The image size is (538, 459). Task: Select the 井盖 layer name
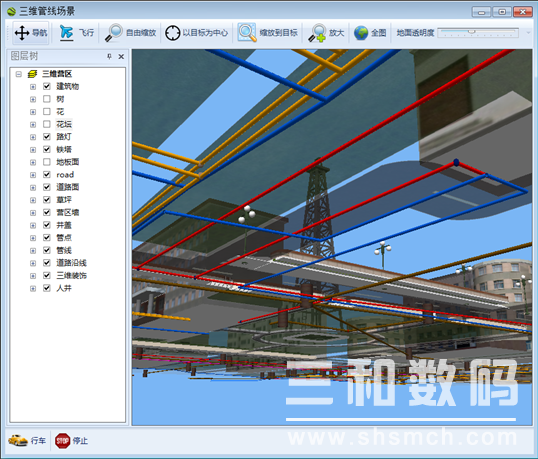(64, 225)
